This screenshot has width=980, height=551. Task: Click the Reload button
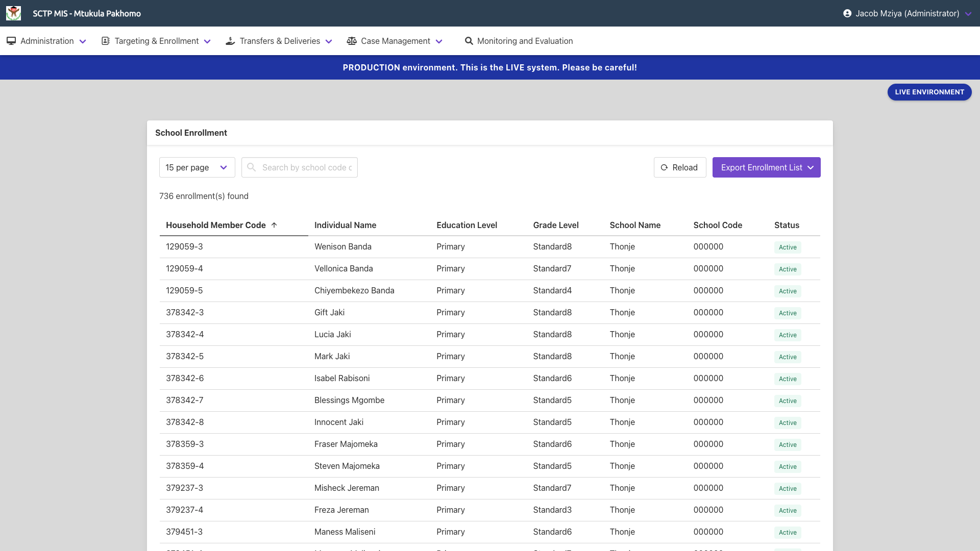point(680,167)
